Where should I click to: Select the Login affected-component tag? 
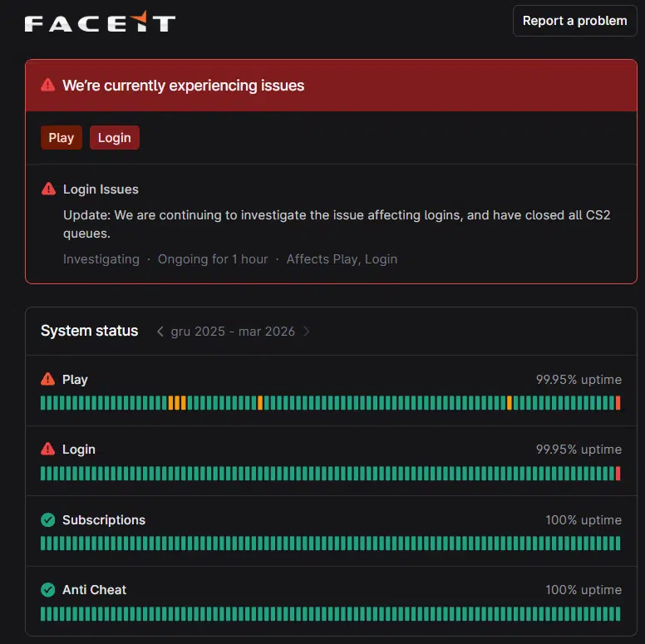[114, 138]
